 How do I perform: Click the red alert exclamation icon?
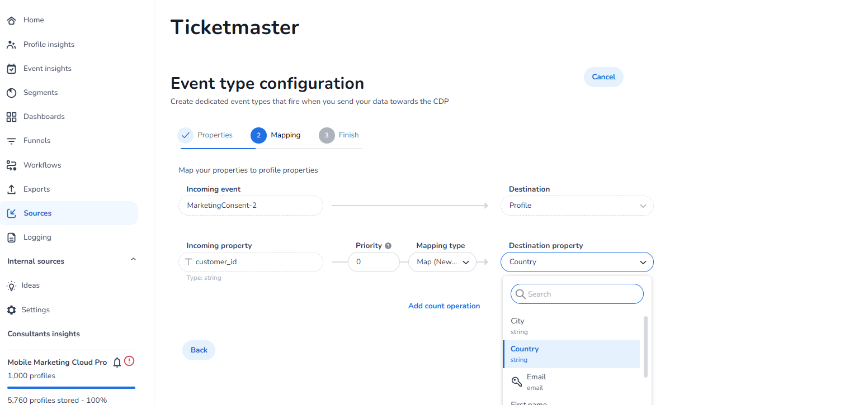click(129, 361)
